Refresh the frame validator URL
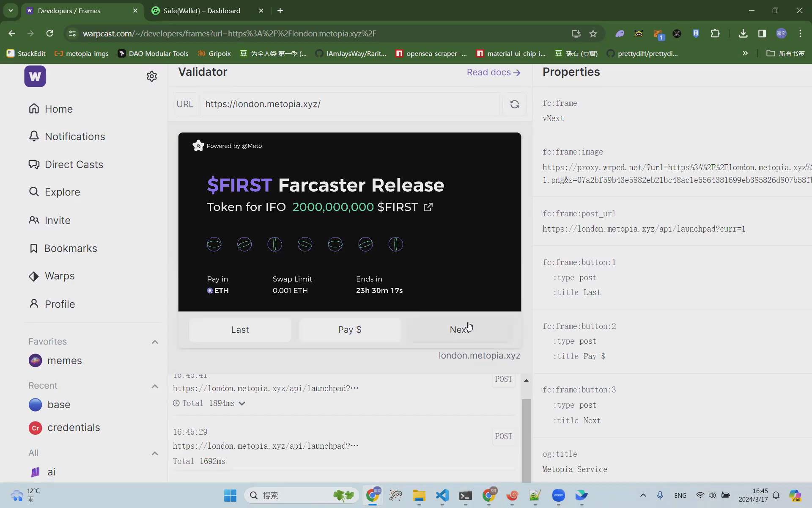812x508 pixels. tap(514, 104)
